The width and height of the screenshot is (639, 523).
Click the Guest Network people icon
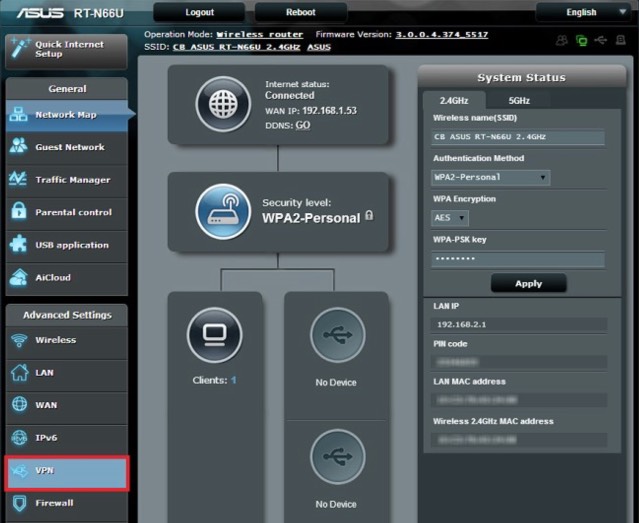[x=18, y=146]
